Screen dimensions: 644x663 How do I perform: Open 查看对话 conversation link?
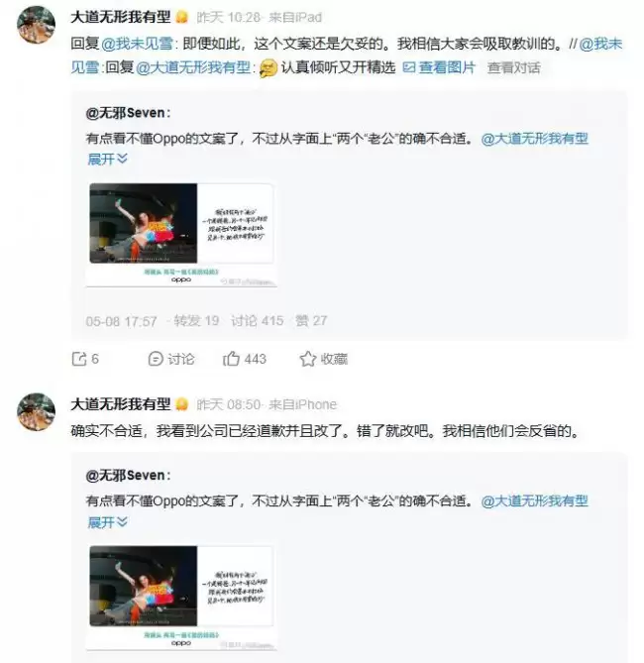coord(514,67)
